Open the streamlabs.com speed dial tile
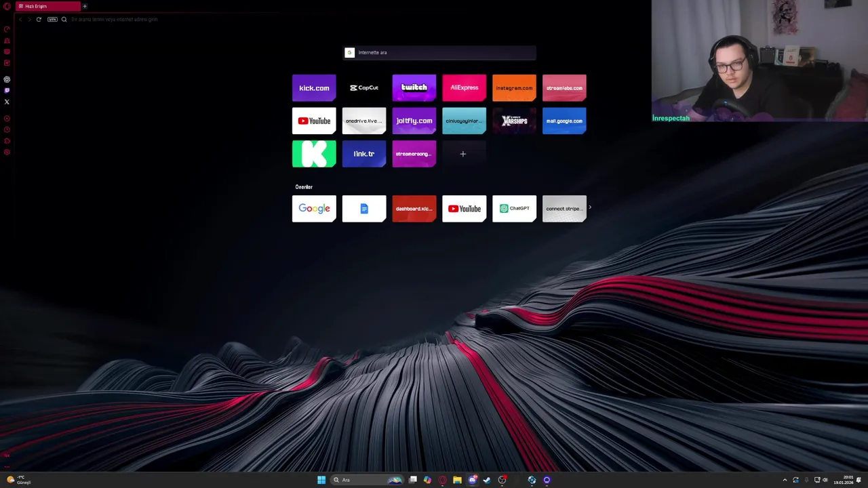868x488 pixels. coord(564,88)
